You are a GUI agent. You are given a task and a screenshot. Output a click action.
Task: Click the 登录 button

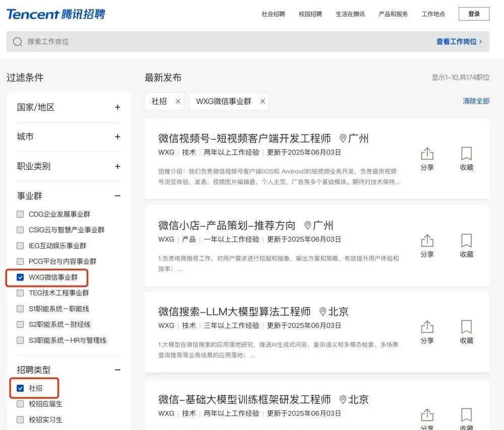click(x=474, y=14)
